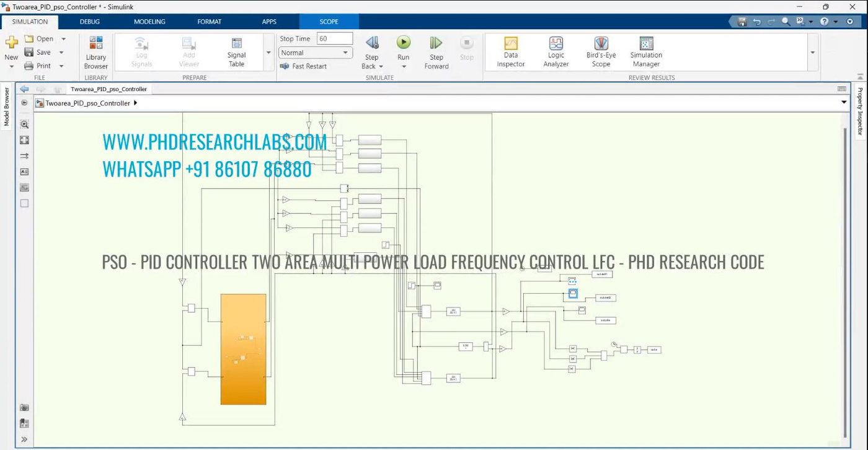Click the screenshot camera palette icon
868x450 pixels.
(x=25, y=408)
